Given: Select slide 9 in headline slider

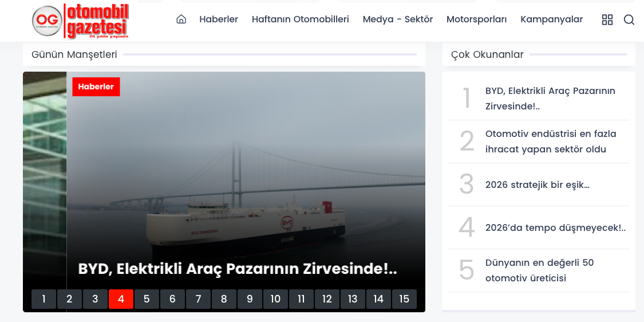Looking at the screenshot, I should 250,299.
